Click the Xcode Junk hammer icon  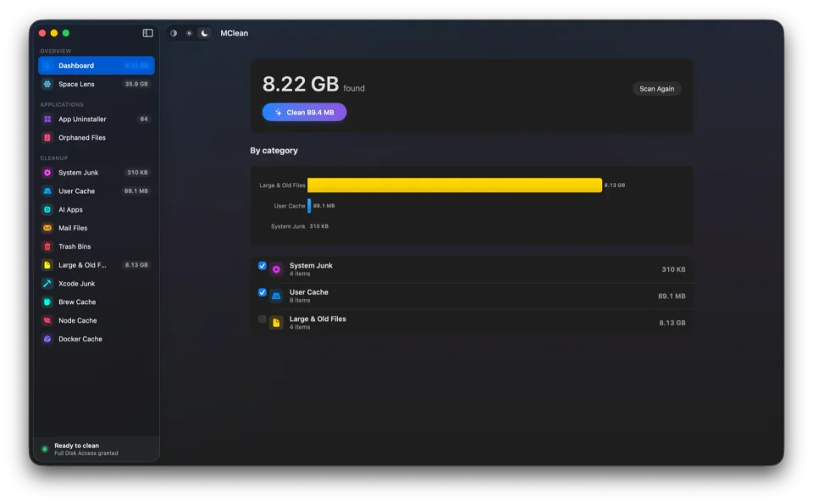[47, 283]
